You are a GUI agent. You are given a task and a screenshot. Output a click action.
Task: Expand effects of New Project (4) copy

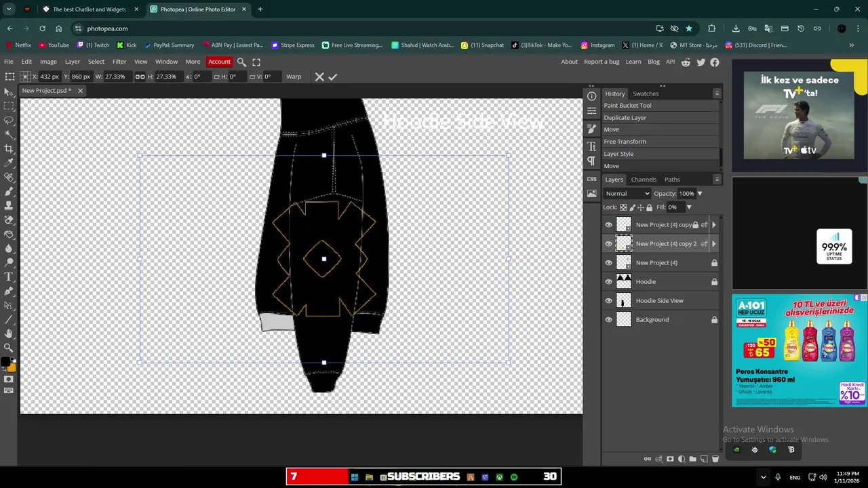click(713, 225)
